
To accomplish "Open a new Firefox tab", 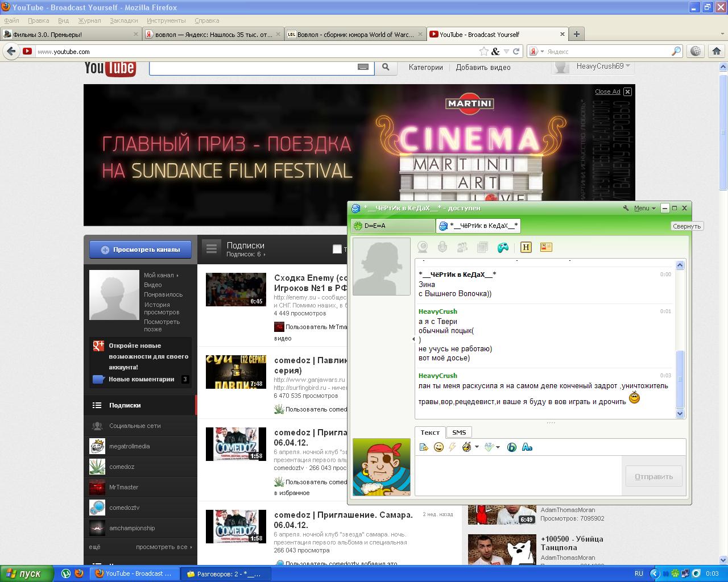I will click(x=576, y=34).
